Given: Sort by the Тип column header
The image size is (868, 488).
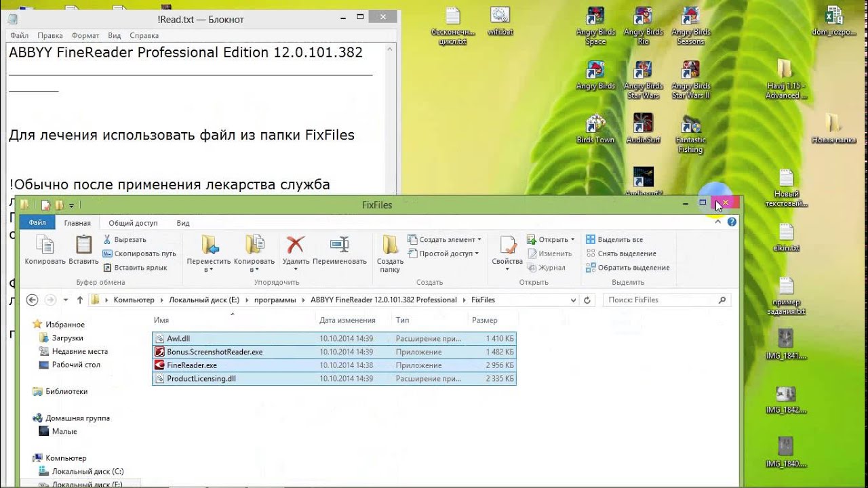Looking at the screenshot, I should coord(429,320).
